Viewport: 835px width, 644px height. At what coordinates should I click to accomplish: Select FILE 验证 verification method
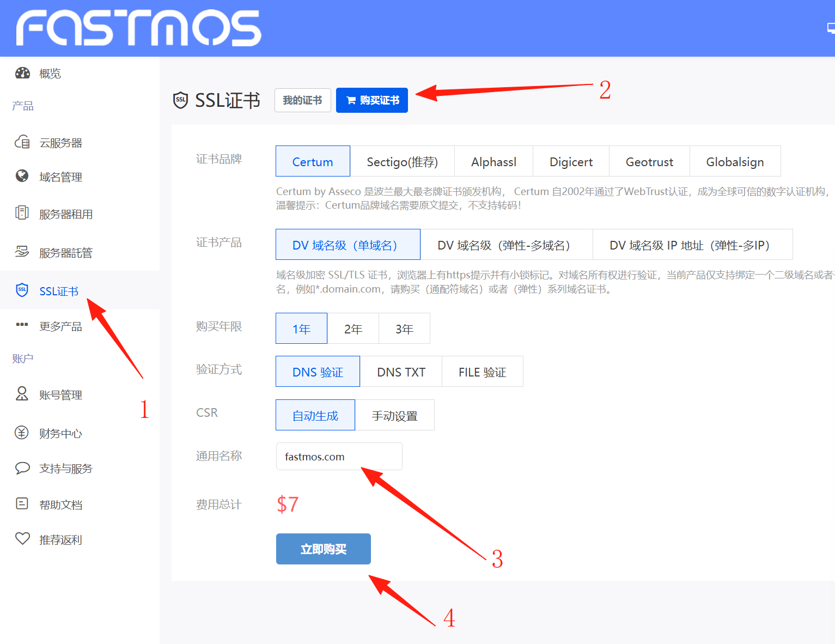pos(482,372)
